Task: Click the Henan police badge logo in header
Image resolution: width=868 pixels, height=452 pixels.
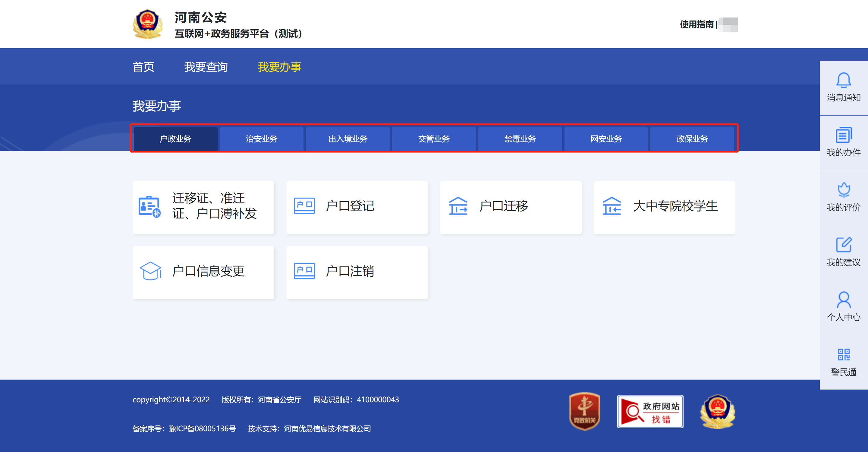Action: click(x=148, y=24)
